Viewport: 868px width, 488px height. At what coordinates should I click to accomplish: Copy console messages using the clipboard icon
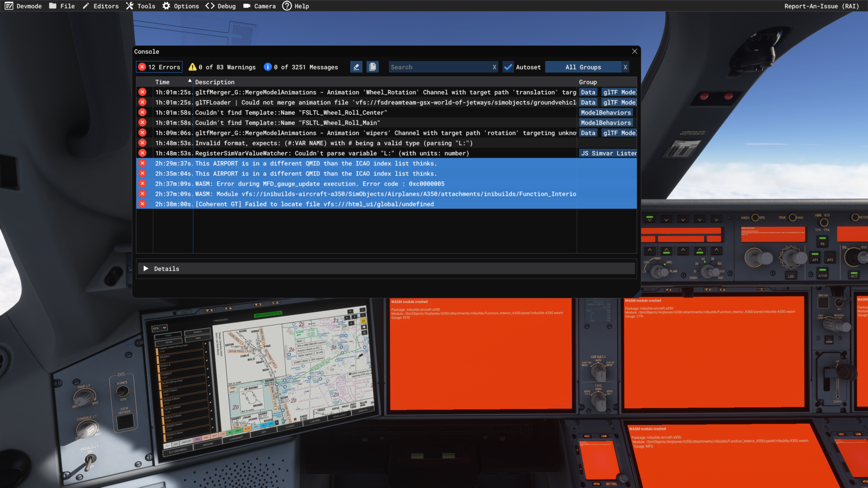point(372,67)
